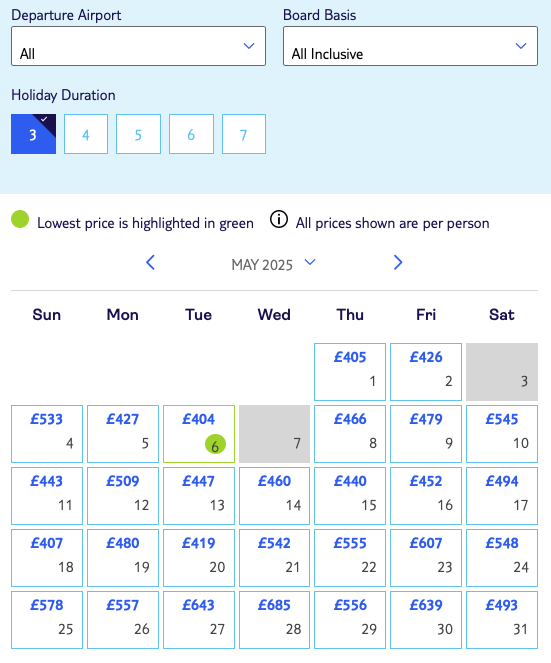Select 4 nights holiday duration

click(x=86, y=134)
